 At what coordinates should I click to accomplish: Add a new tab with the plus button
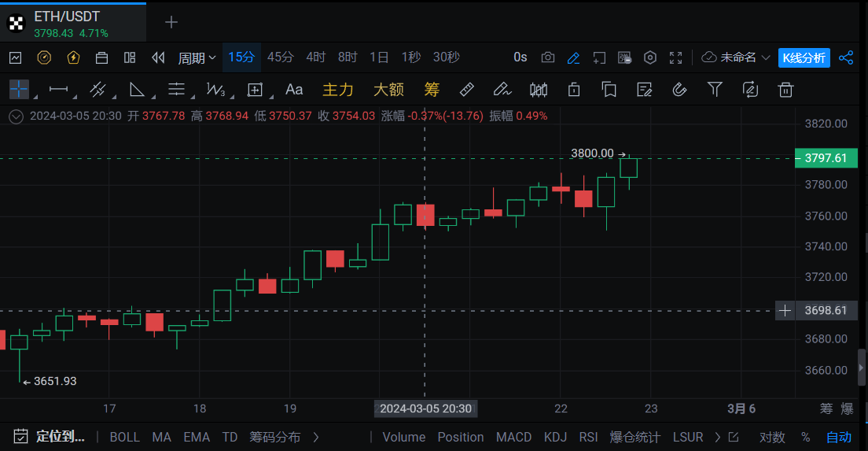coord(171,22)
